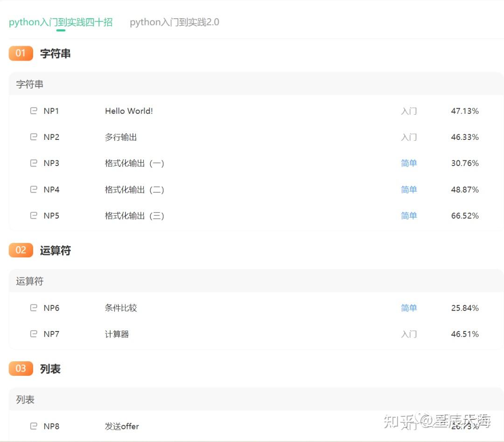The height and width of the screenshot is (442, 504).
Task: Click the 30.76% pass rate
Action: click(465, 163)
